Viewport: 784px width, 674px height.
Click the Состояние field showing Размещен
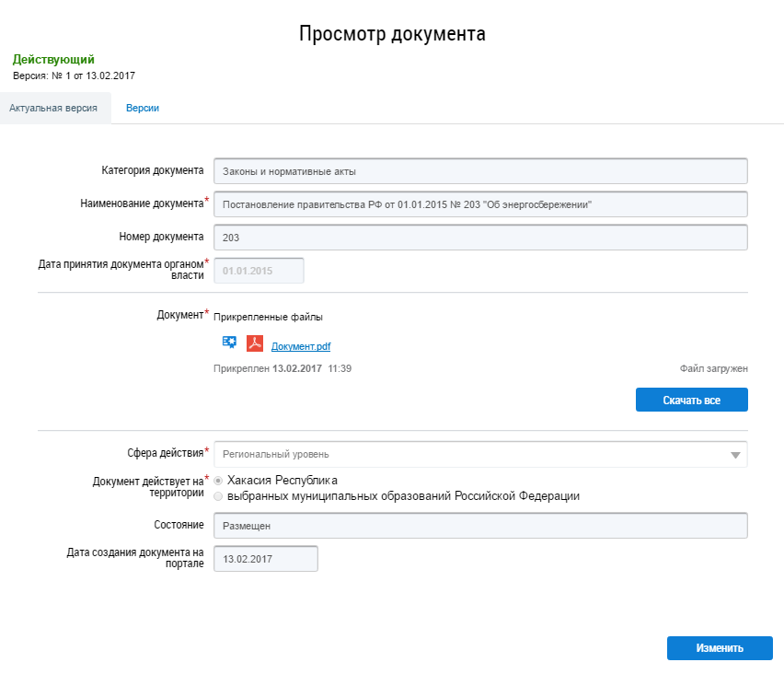click(x=479, y=526)
